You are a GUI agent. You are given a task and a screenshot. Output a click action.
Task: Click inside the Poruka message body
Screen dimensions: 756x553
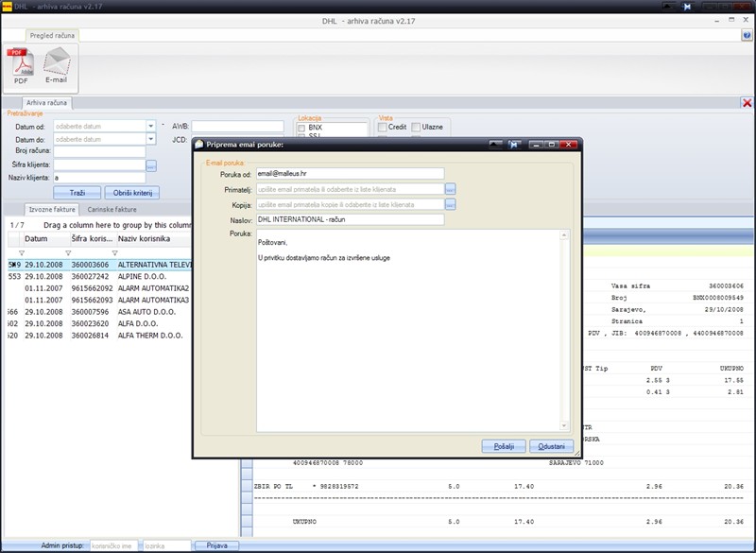click(408, 331)
